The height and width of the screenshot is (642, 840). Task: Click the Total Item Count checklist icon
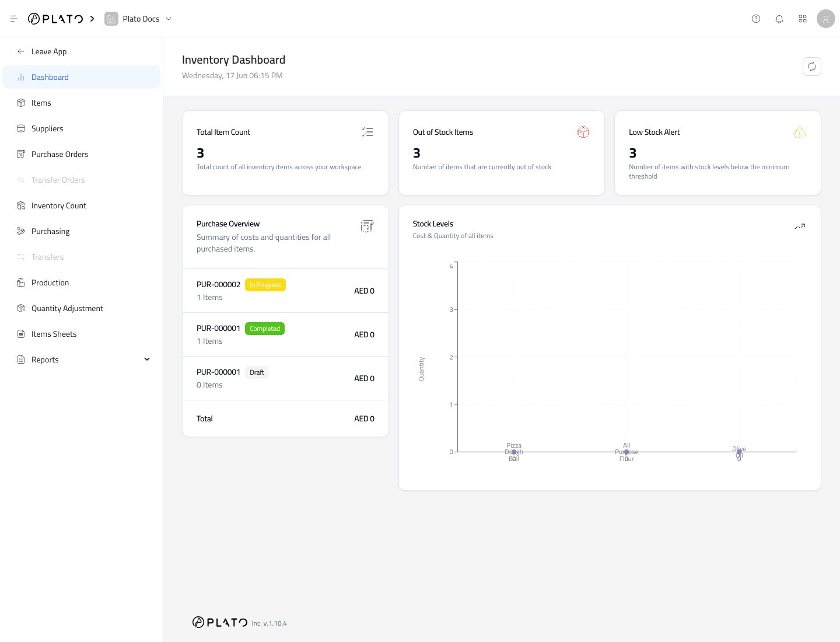click(x=367, y=132)
